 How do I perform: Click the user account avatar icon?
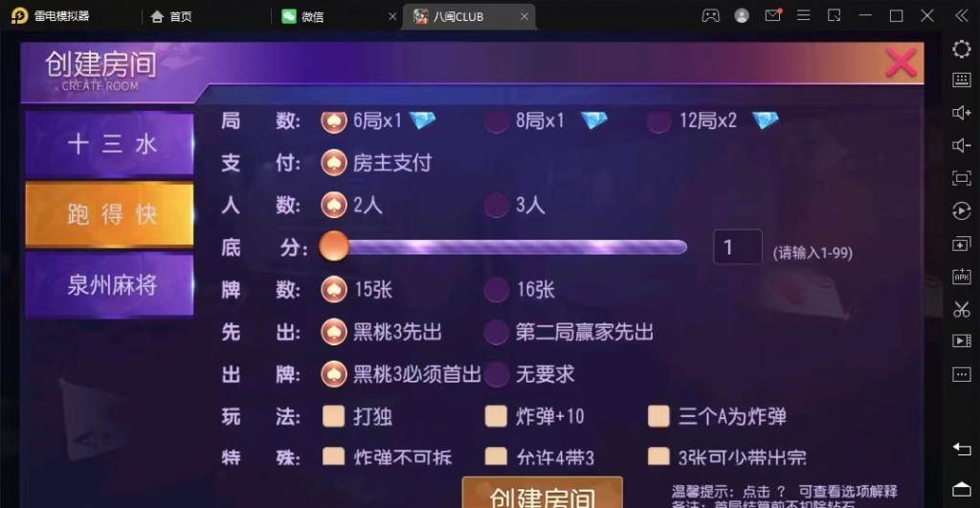point(742,15)
